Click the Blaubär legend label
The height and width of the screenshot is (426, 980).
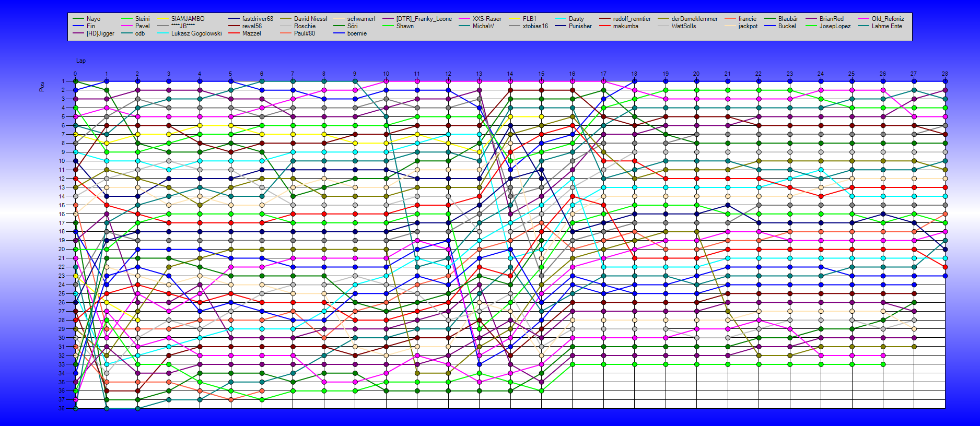pos(788,19)
